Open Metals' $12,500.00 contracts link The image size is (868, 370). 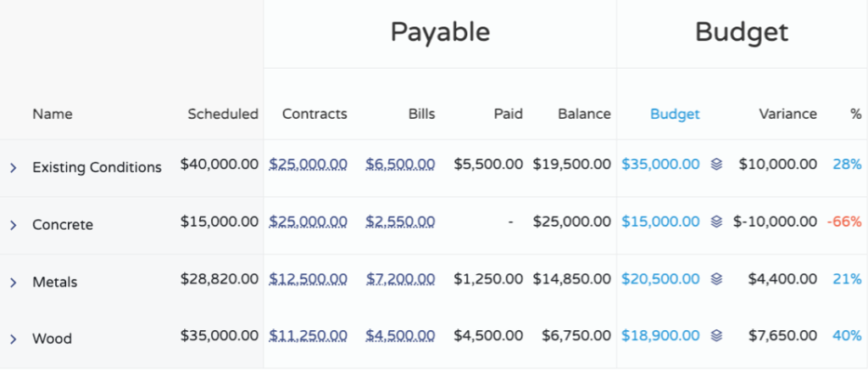coord(308,278)
